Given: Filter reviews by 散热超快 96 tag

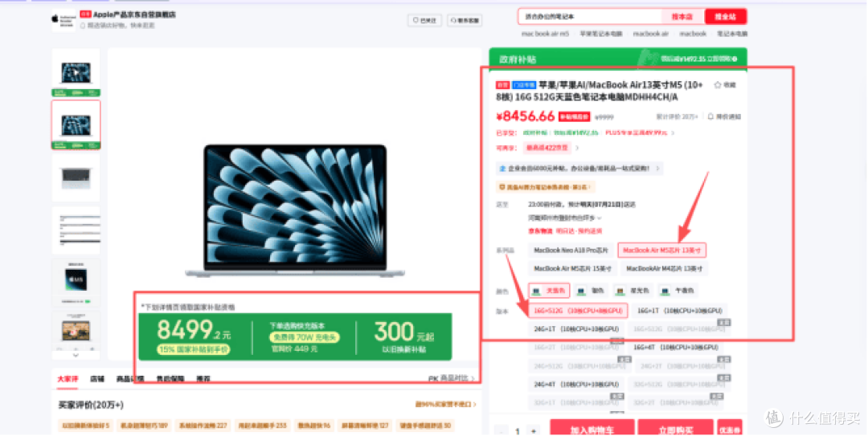Looking at the screenshot, I should pyautogui.click(x=314, y=426).
